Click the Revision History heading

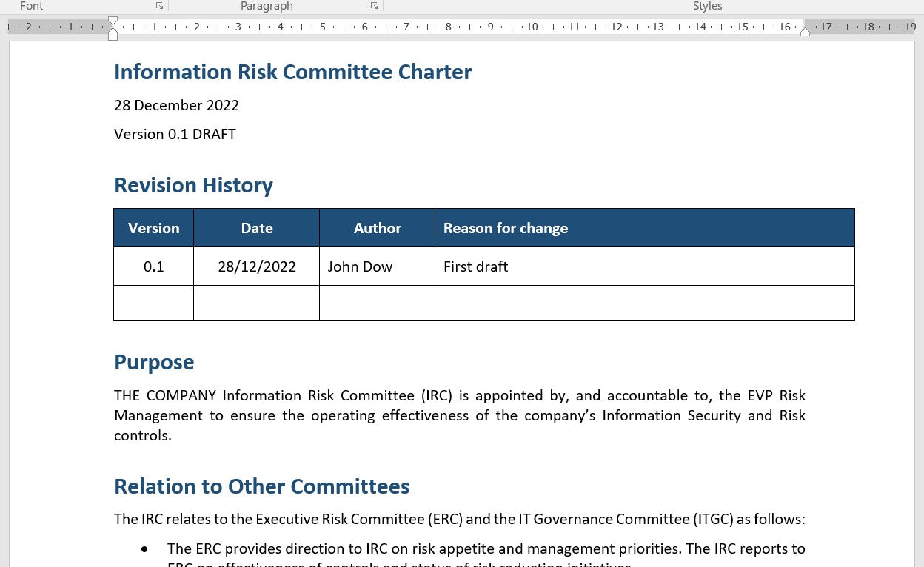point(193,185)
